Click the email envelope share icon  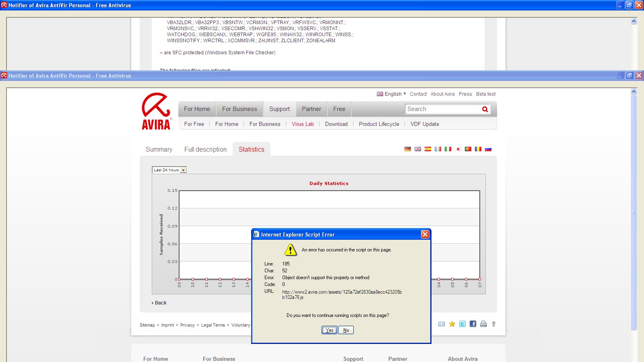point(442,324)
